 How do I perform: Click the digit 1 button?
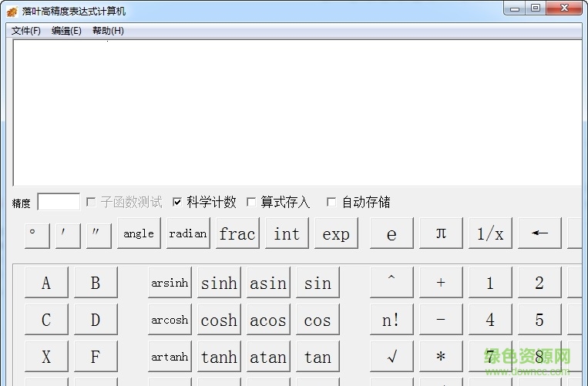[490, 282]
